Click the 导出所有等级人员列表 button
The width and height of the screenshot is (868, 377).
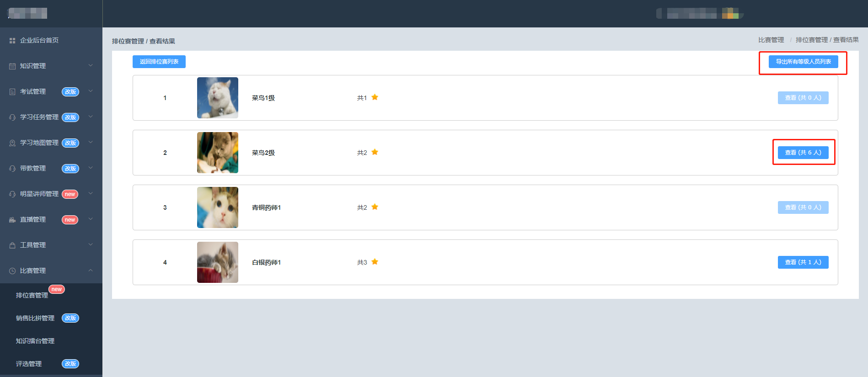(x=804, y=62)
